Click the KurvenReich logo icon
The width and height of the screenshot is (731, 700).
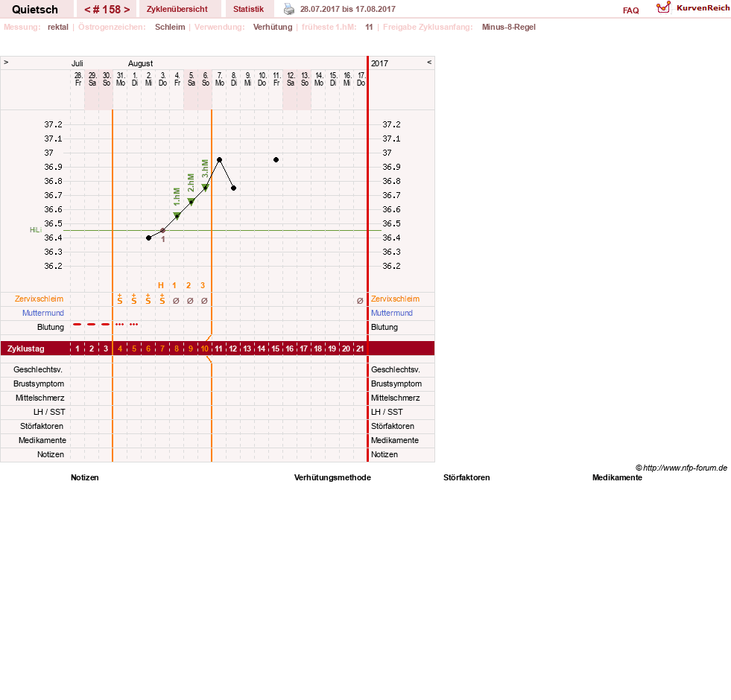663,7
